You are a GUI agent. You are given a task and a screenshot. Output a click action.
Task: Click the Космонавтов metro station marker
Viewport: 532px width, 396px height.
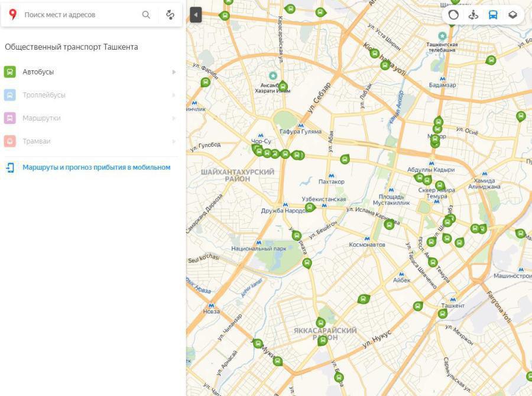tap(366, 239)
